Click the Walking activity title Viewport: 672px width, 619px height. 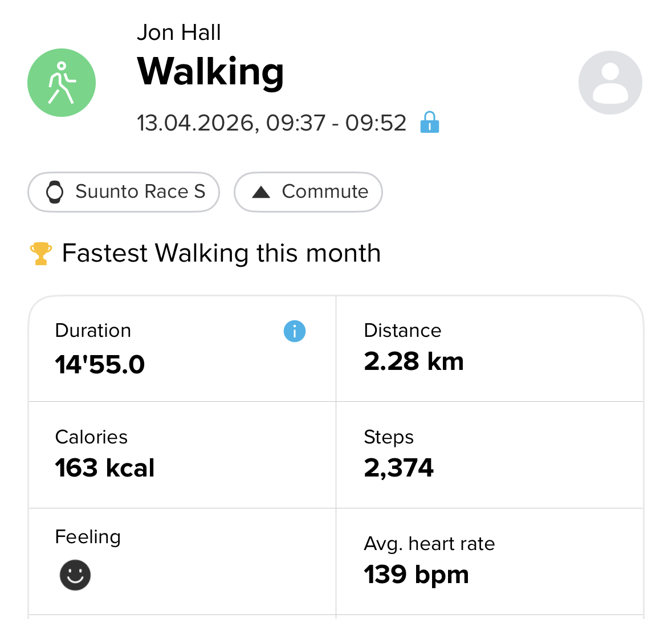tap(210, 72)
